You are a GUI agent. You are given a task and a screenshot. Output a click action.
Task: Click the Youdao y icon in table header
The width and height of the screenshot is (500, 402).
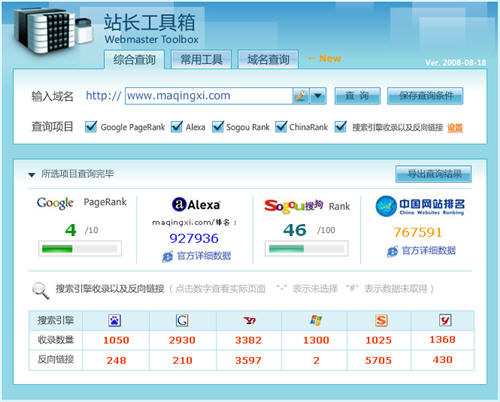445,320
